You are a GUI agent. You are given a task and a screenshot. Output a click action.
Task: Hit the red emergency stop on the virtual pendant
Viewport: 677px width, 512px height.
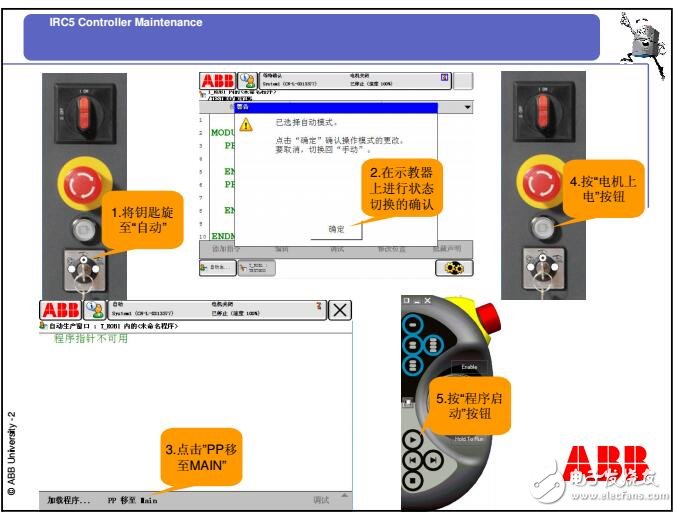tap(488, 319)
